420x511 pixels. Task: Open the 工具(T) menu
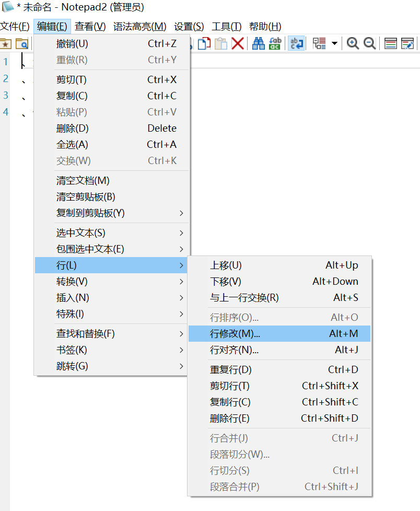coord(226,27)
